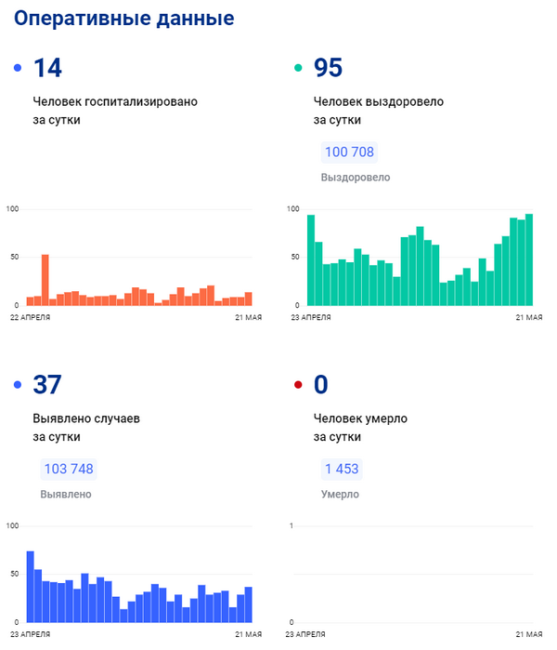Click the Человек умерло за сутки label
The height and width of the screenshot is (650, 557).
(360, 427)
